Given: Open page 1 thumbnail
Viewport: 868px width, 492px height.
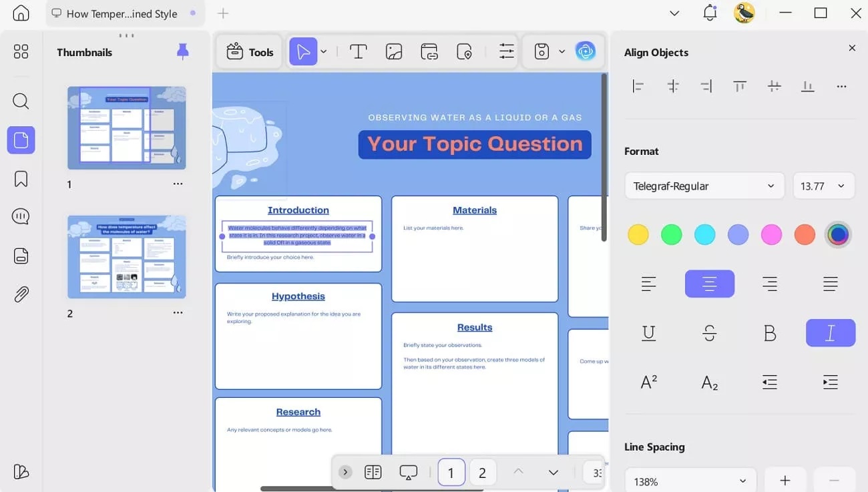Looking at the screenshot, I should tap(126, 128).
